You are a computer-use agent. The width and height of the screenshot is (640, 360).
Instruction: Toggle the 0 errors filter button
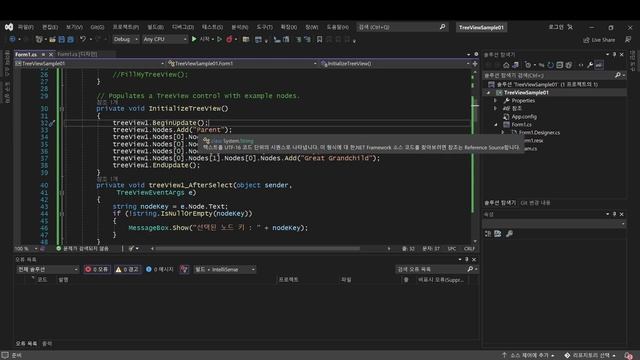(97, 269)
